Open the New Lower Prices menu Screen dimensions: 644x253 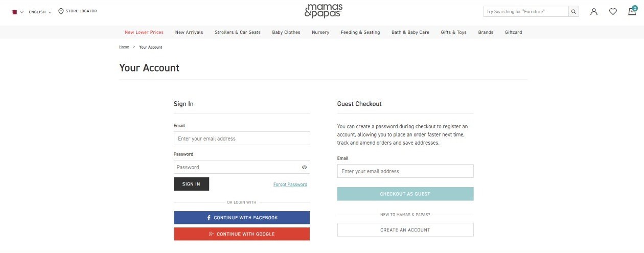point(144,32)
